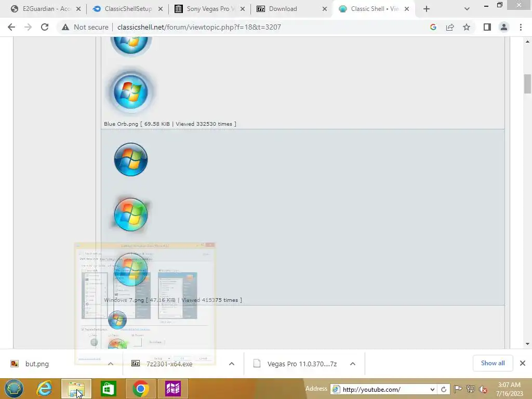Click the glowing Blue Orb image
Image resolution: width=532 pixels, height=399 pixels.
pyautogui.click(x=130, y=92)
